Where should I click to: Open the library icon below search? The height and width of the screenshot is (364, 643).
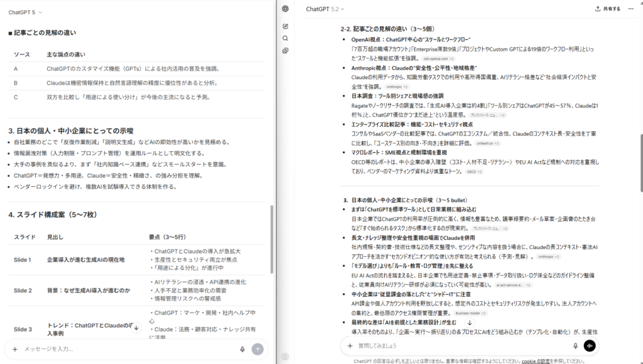pos(286,50)
